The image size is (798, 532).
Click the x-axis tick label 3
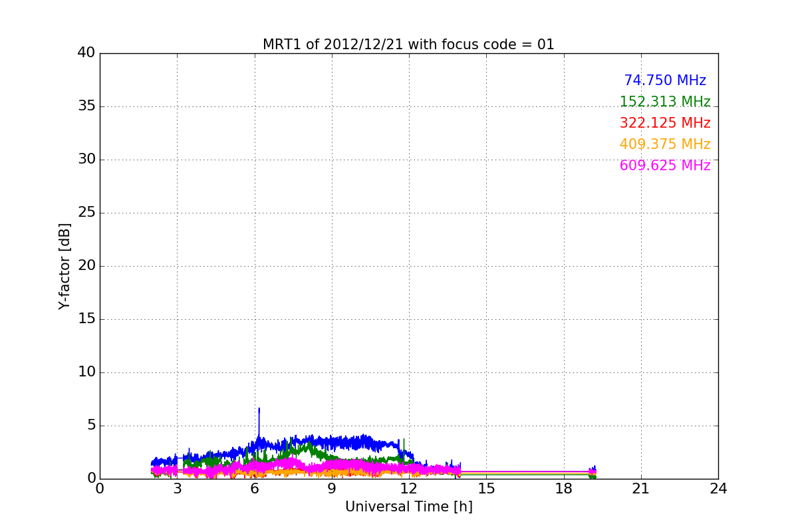click(177, 489)
